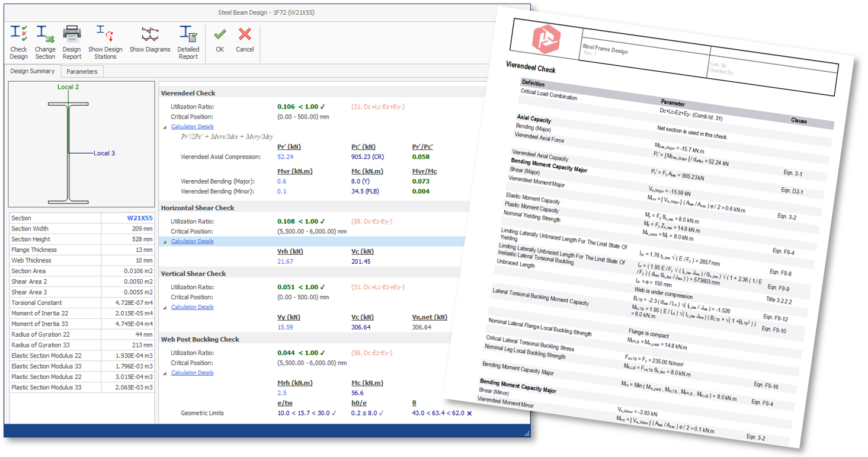Collapse Vierendeel Check calculation details triangle

click(x=165, y=127)
